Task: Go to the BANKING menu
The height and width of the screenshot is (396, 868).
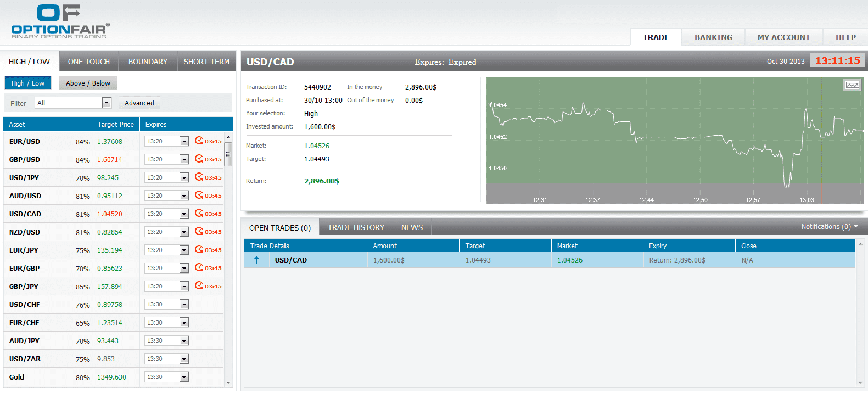Action: [x=713, y=37]
